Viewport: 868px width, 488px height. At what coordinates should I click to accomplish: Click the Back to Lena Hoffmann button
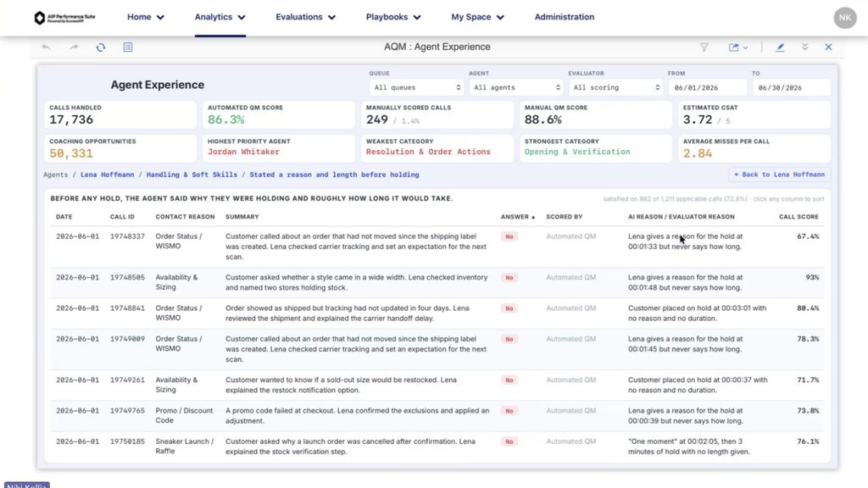[x=780, y=175]
